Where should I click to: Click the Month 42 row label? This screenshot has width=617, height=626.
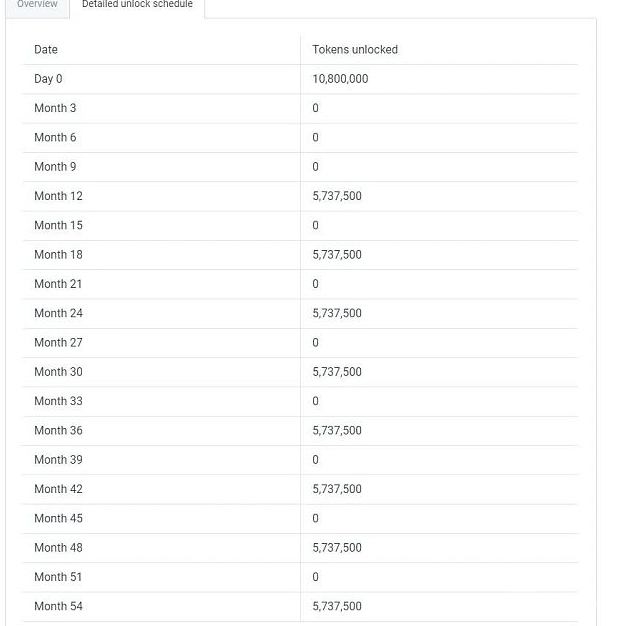58,489
